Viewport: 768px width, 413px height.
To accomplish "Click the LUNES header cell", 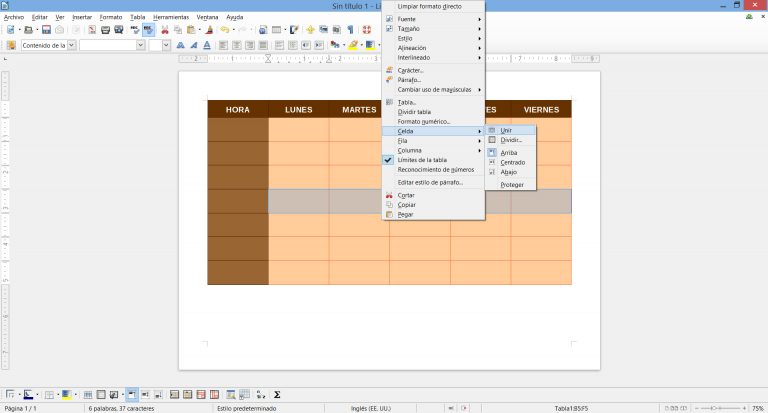I will tap(298, 109).
